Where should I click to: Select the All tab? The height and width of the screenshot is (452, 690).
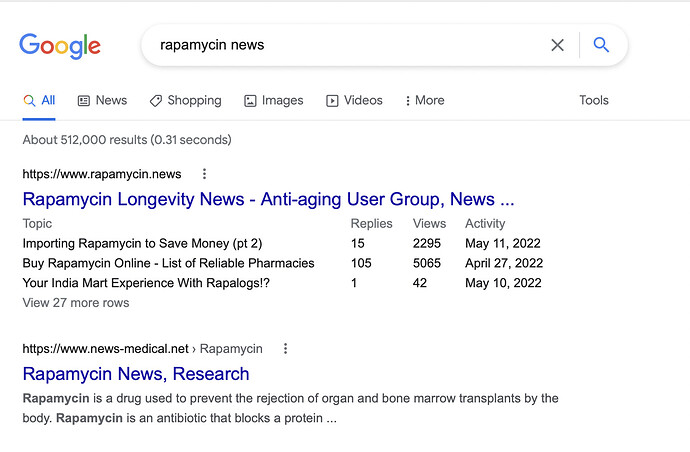click(x=39, y=100)
